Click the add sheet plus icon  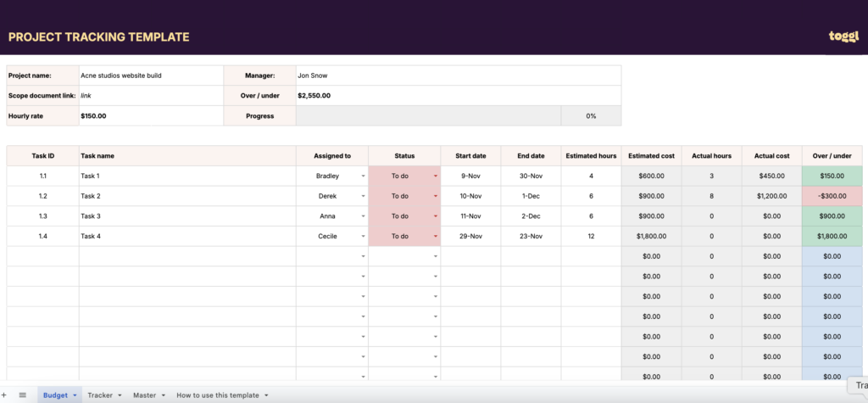(4, 395)
